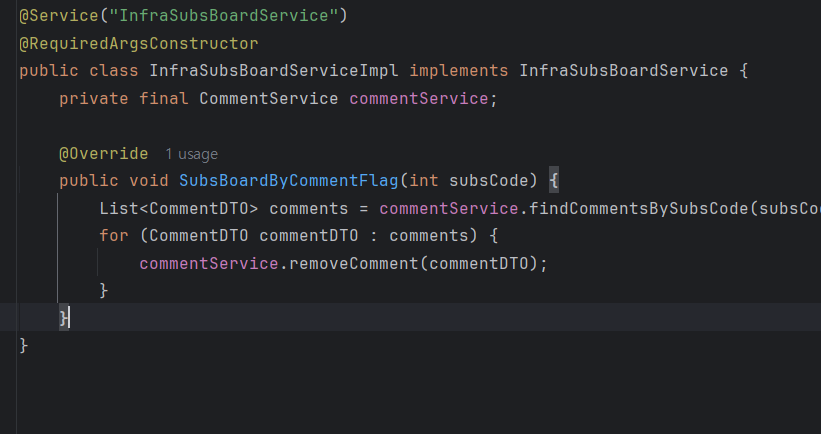Click the @Service annotation

[x=59, y=16]
